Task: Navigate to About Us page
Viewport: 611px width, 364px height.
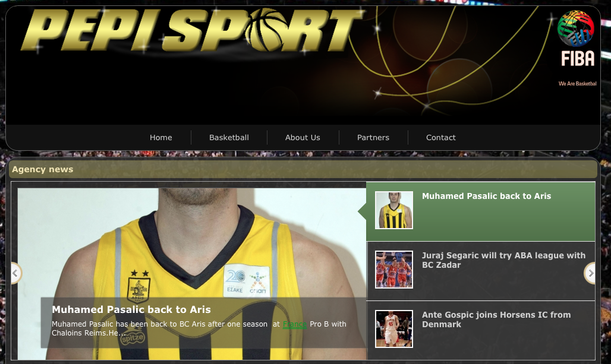Action: click(x=303, y=137)
